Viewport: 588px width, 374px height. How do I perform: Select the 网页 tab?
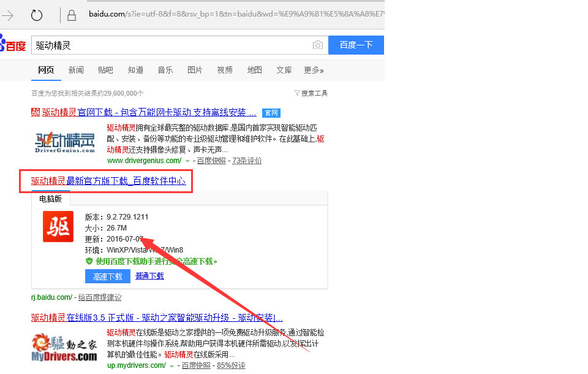pyautogui.click(x=46, y=71)
